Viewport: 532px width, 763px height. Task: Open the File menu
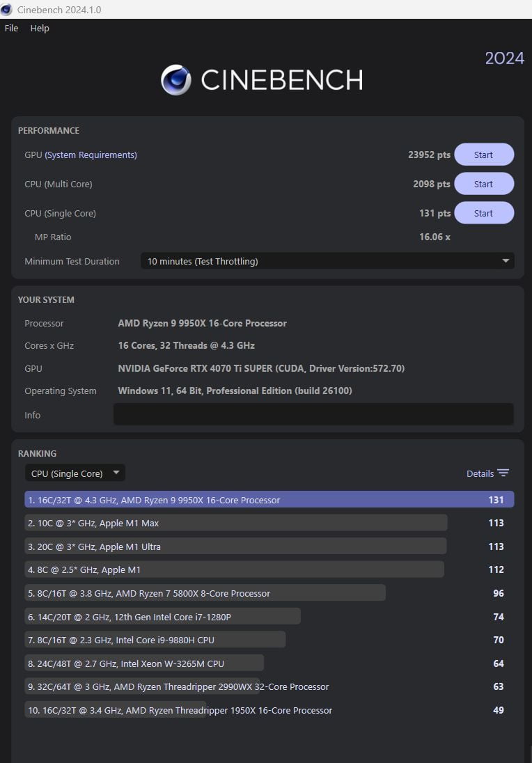point(11,29)
